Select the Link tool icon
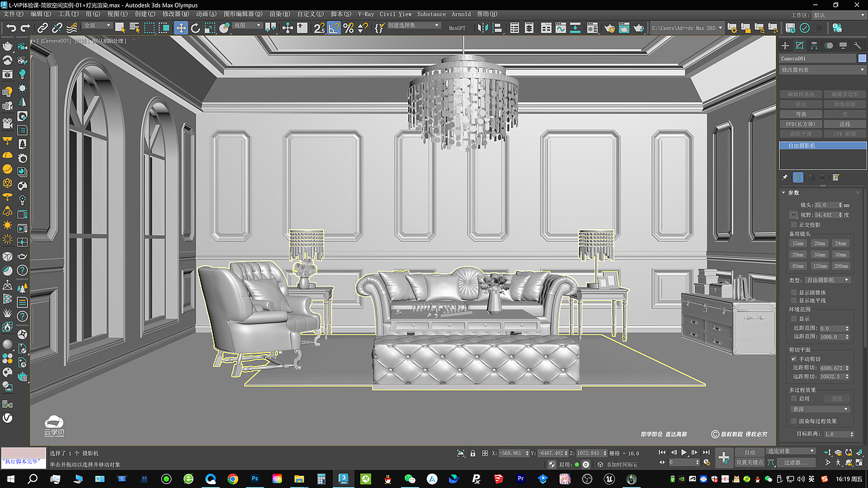 (x=43, y=28)
